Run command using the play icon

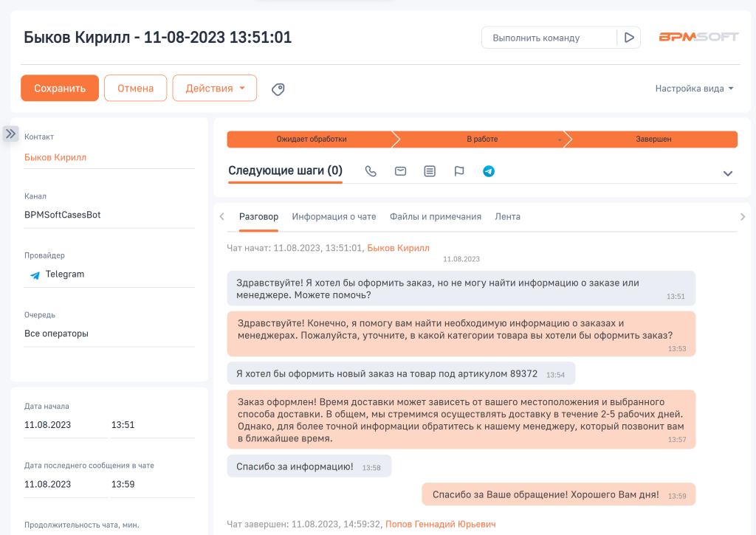(629, 38)
